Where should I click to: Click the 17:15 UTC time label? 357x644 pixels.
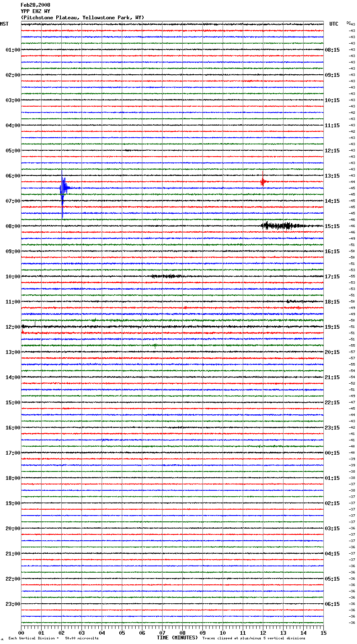(x=332, y=277)
